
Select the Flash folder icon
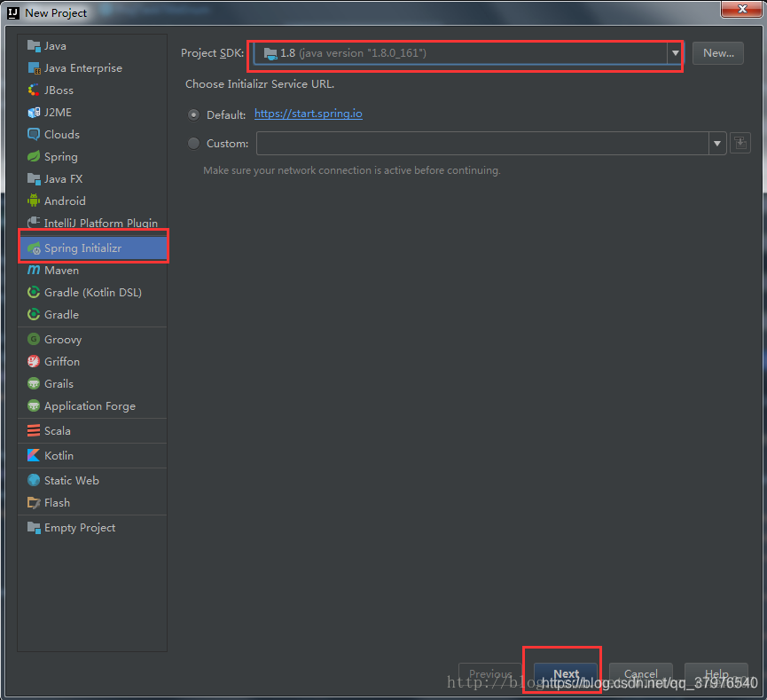34,503
